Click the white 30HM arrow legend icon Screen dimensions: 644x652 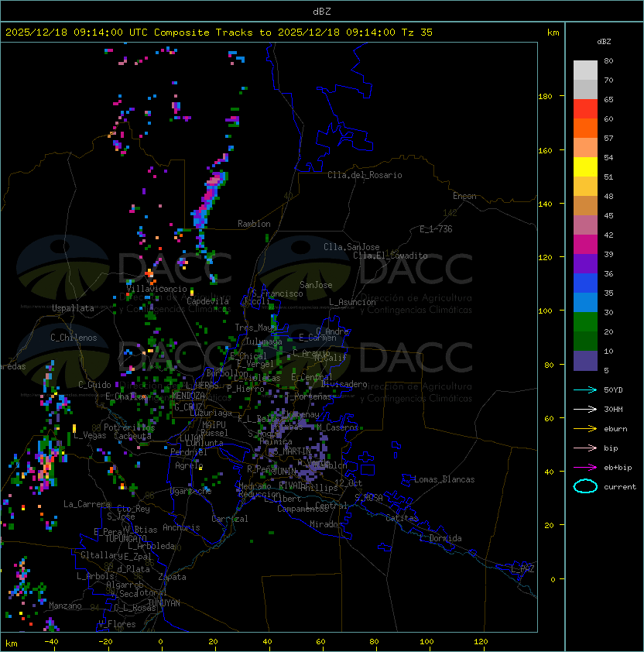[585, 409]
